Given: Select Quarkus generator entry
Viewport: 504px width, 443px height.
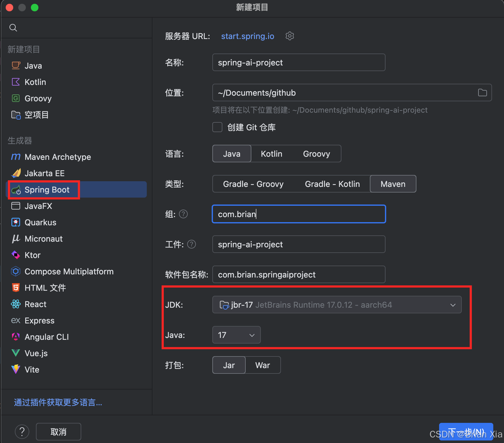Looking at the screenshot, I should coord(77,222).
